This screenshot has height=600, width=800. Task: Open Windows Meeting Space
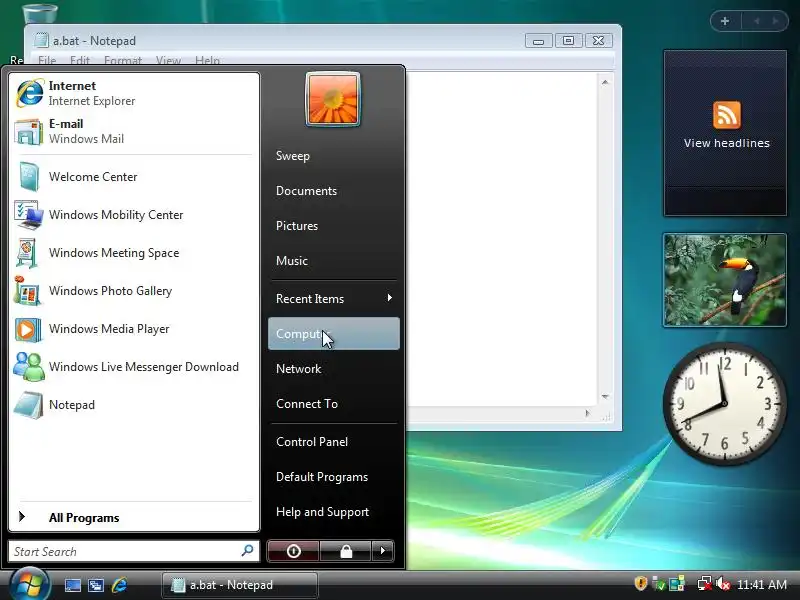click(x=134, y=253)
